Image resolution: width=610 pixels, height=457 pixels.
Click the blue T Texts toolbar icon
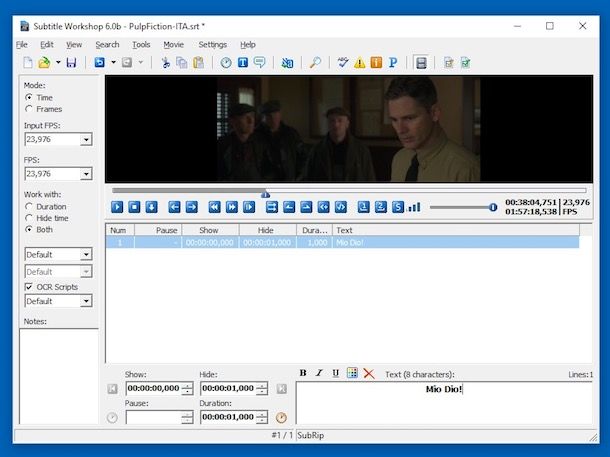coord(243,62)
